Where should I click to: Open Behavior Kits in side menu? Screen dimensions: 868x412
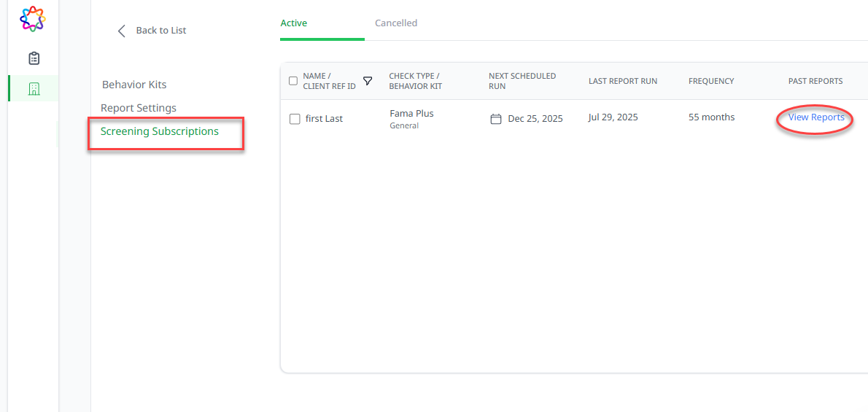click(x=134, y=85)
